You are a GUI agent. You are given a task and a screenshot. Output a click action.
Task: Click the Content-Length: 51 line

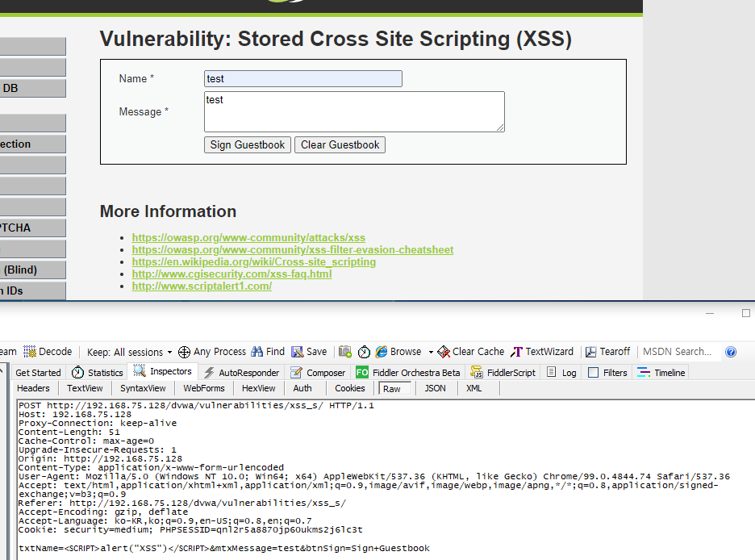(x=69, y=432)
